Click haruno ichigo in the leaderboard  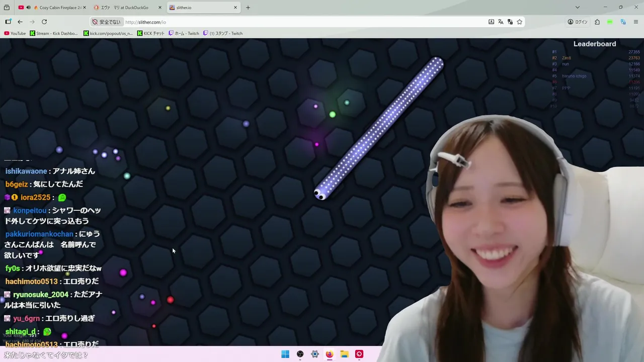[x=574, y=76]
